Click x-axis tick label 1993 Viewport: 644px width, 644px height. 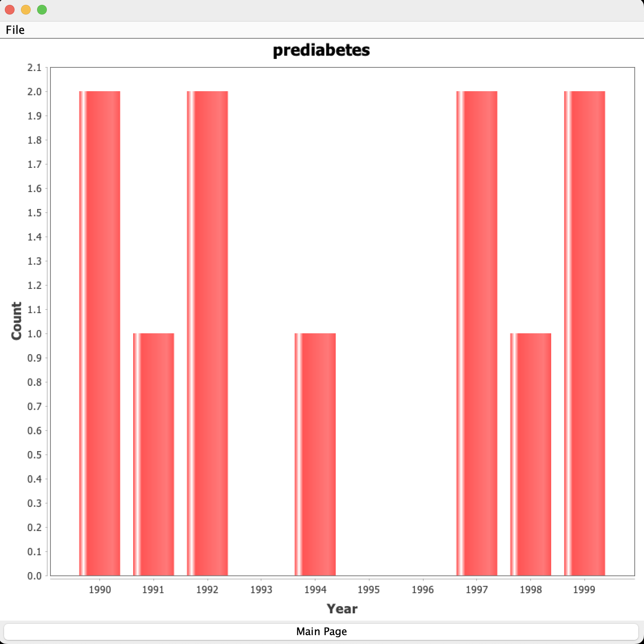[x=261, y=590]
